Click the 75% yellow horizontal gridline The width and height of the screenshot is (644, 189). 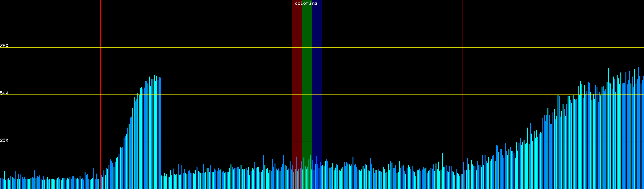[x=377, y=48]
